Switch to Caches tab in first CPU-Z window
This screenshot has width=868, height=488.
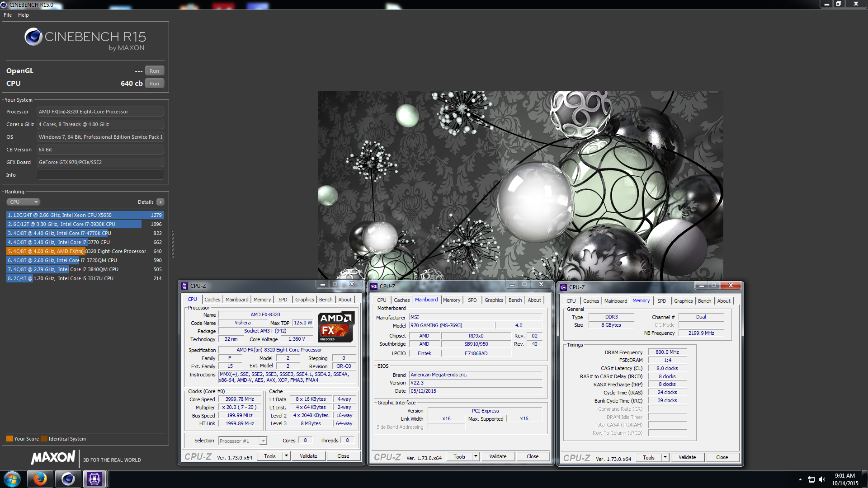(212, 300)
